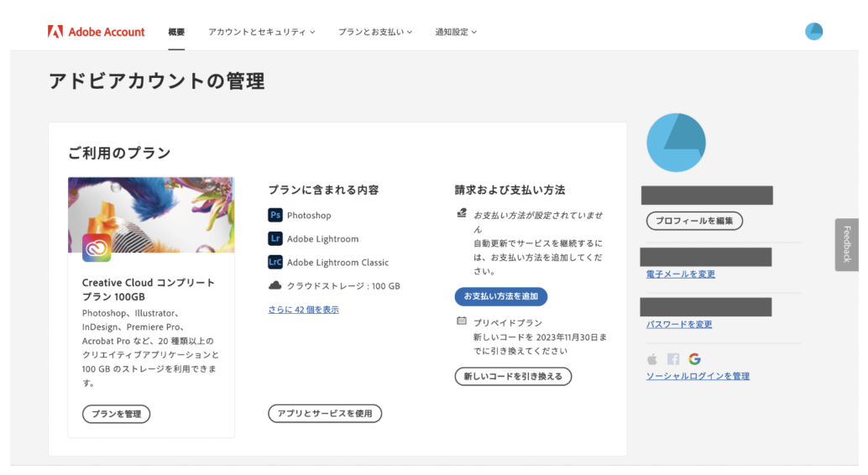The width and height of the screenshot is (868, 475).
Task: Click the Creative Cloud plan banner image
Action: tap(151, 215)
